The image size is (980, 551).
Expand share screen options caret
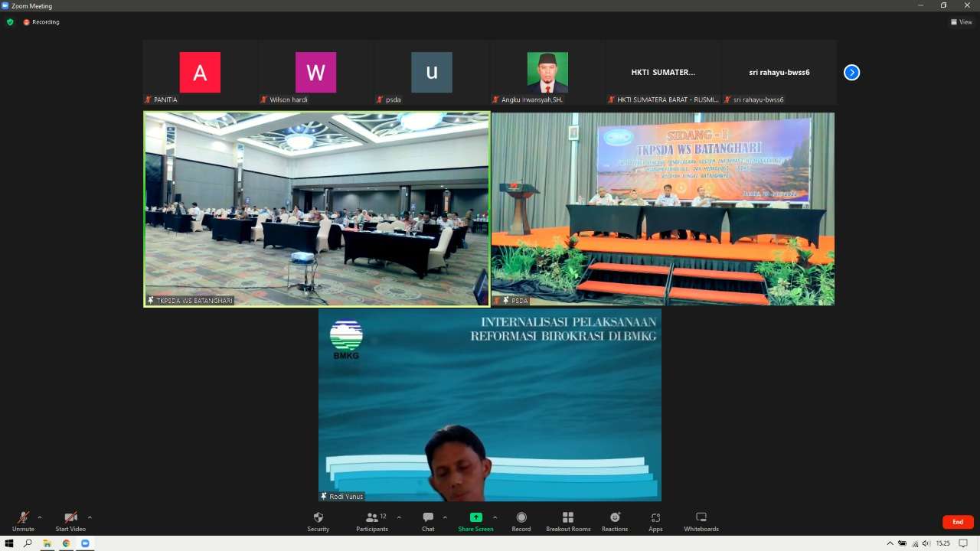[495, 517]
